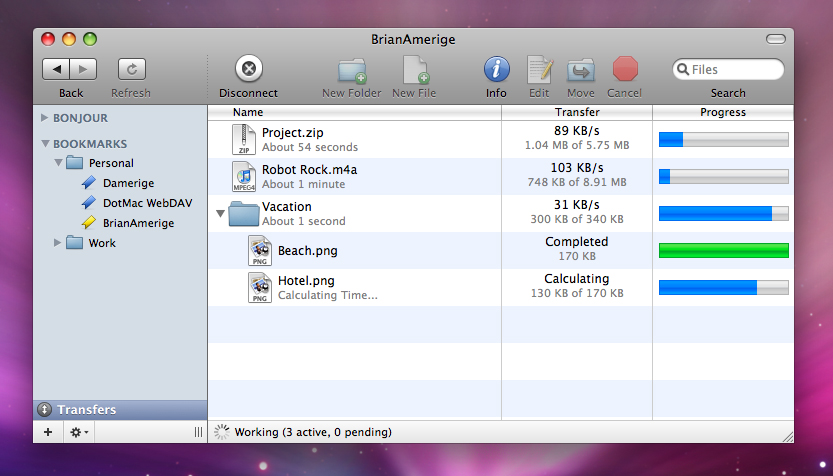Click the Refresh toolbar icon
The height and width of the screenshot is (476, 833).
[131, 69]
